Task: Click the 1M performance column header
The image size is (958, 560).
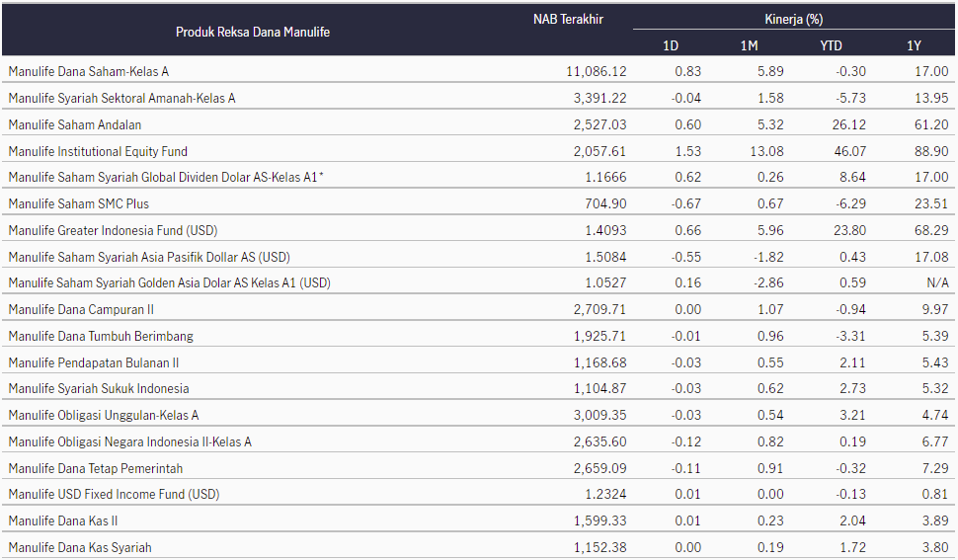Action: [x=749, y=45]
